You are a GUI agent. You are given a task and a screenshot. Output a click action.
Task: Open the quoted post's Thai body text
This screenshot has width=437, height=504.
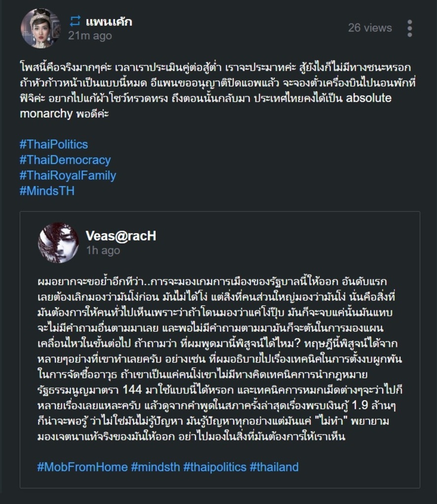click(x=219, y=359)
